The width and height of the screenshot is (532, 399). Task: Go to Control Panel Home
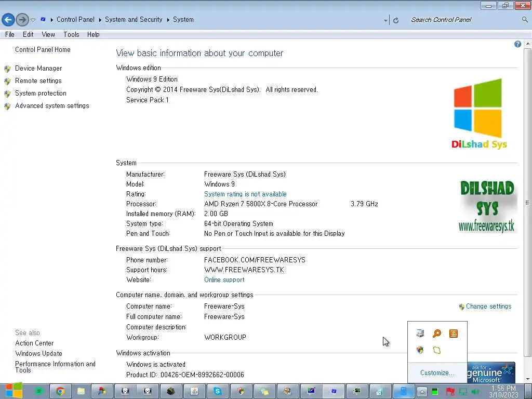[43, 49]
